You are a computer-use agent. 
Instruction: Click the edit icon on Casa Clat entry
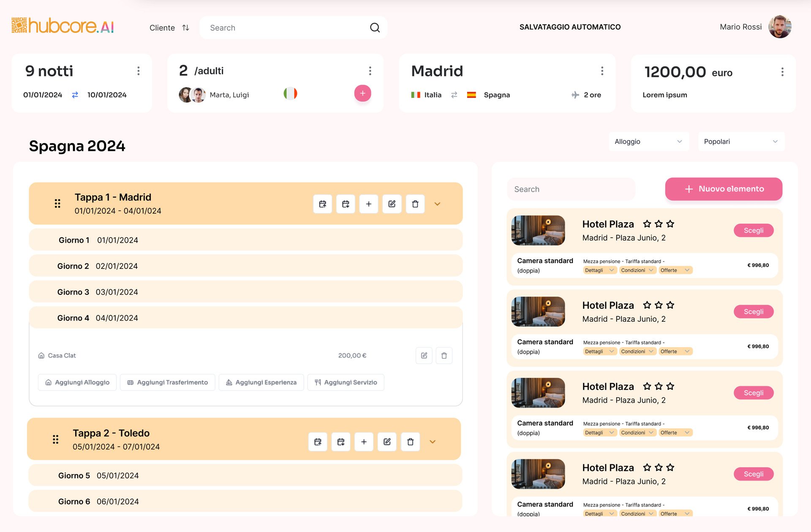423,355
